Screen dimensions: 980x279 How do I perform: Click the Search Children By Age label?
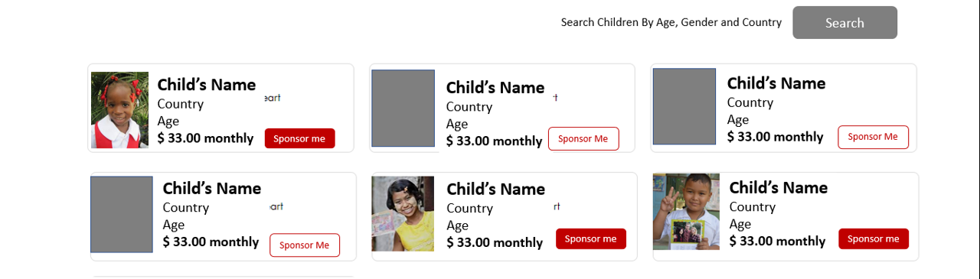pyautogui.click(x=671, y=22)
